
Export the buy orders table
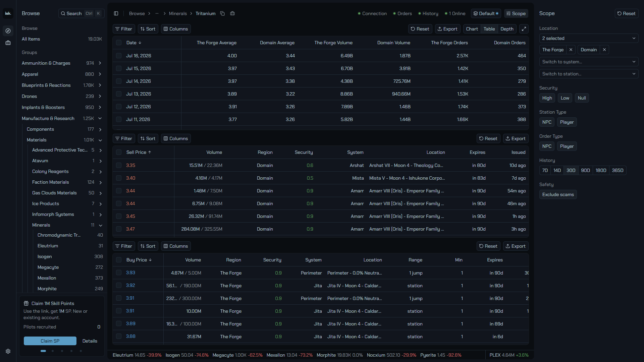tap(516, 246)
